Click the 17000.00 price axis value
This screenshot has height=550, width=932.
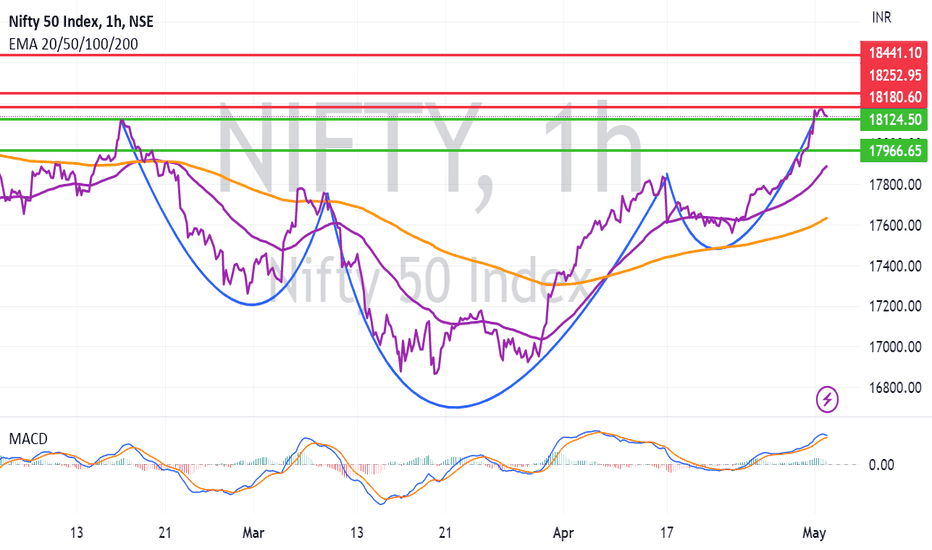coord(895,347)
